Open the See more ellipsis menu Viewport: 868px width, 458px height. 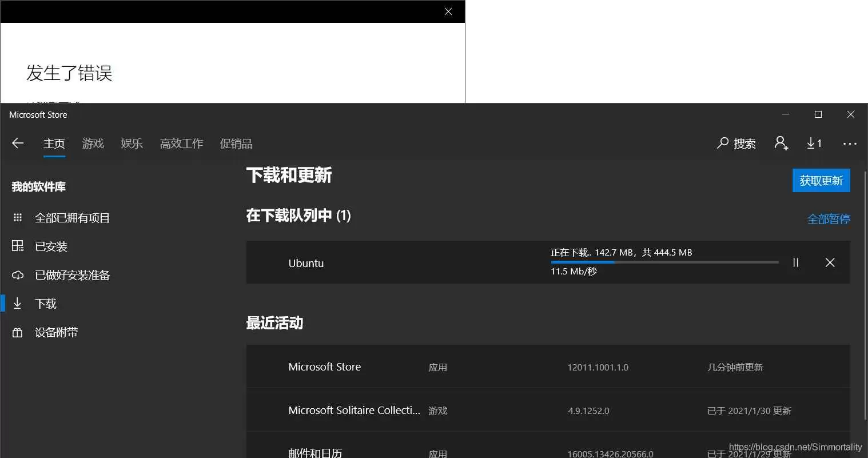(850, 144)
